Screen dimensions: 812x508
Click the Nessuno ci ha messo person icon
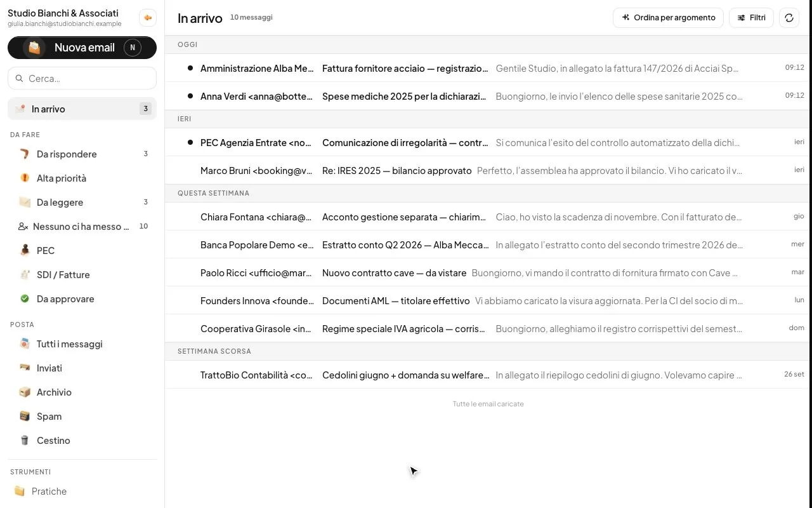[23, 227]
